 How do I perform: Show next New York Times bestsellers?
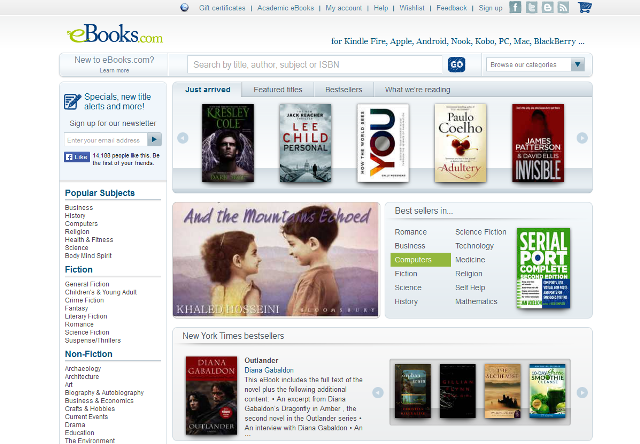(x=582, y=393)
